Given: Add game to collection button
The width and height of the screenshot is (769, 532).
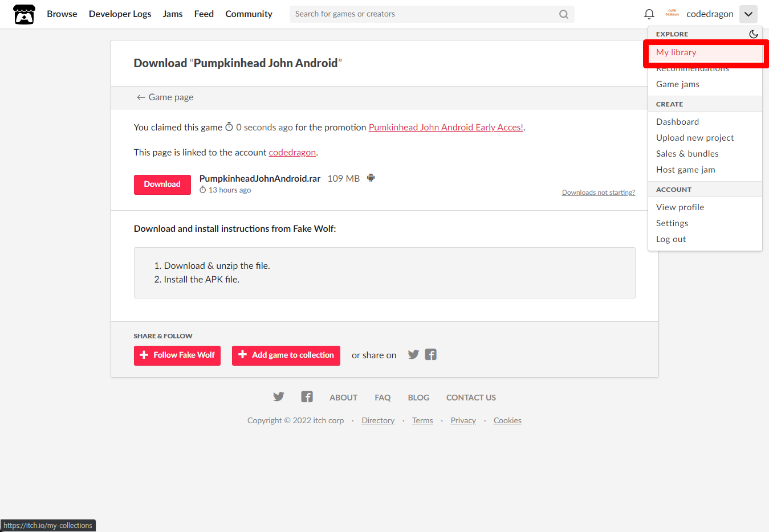Looking at the screenshot, I should [x=286, y=355].
